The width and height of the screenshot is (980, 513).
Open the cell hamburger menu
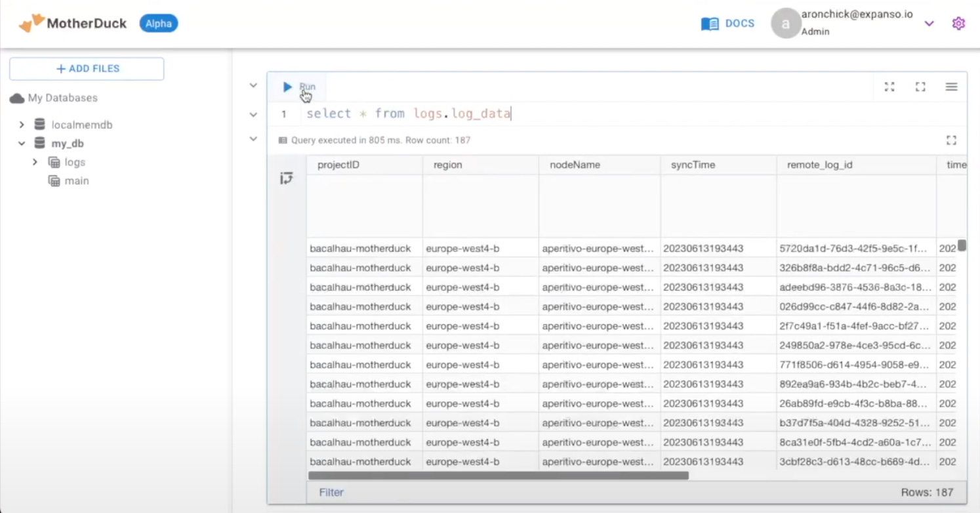click(951, 87)
